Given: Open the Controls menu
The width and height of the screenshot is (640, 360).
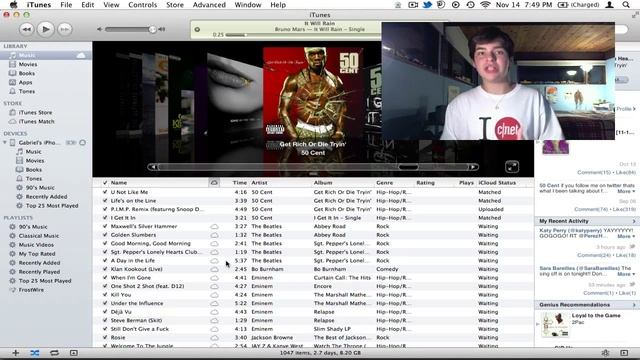Looking at the screenshot, I should coord(142,5).
